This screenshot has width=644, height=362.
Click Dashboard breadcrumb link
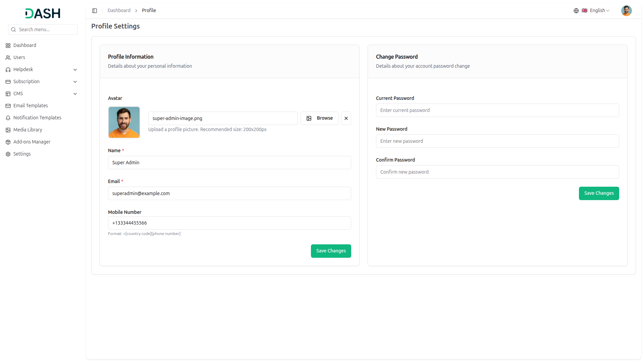coord(119,11)
